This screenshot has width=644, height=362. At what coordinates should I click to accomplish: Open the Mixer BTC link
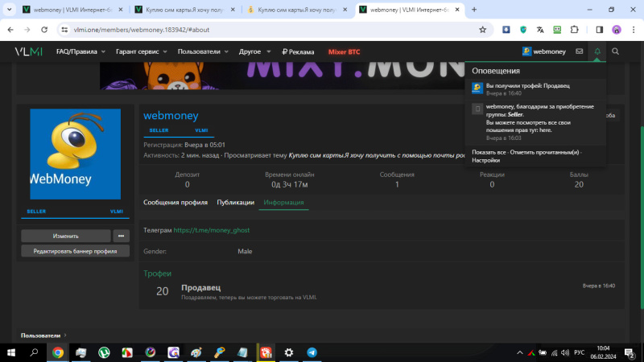(345, 51)
